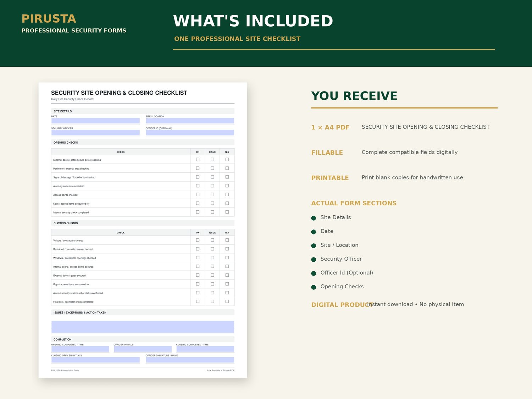
Task: Click the 'Site / Location' list item
Action: (x=339, y=245)
